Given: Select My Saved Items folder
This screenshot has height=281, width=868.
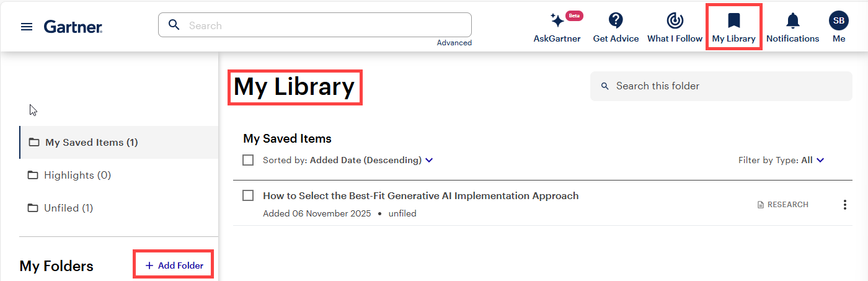Looking at the screenshot, I should click(x=91, y=143).
